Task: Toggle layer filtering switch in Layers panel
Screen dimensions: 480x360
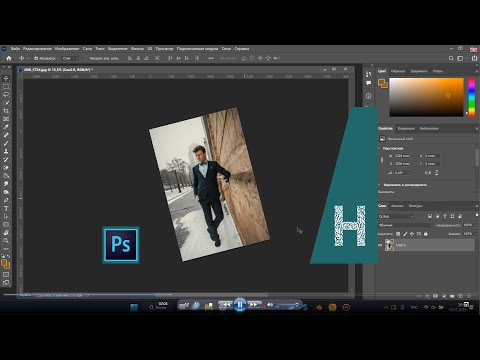Action: tap(477, 215)
